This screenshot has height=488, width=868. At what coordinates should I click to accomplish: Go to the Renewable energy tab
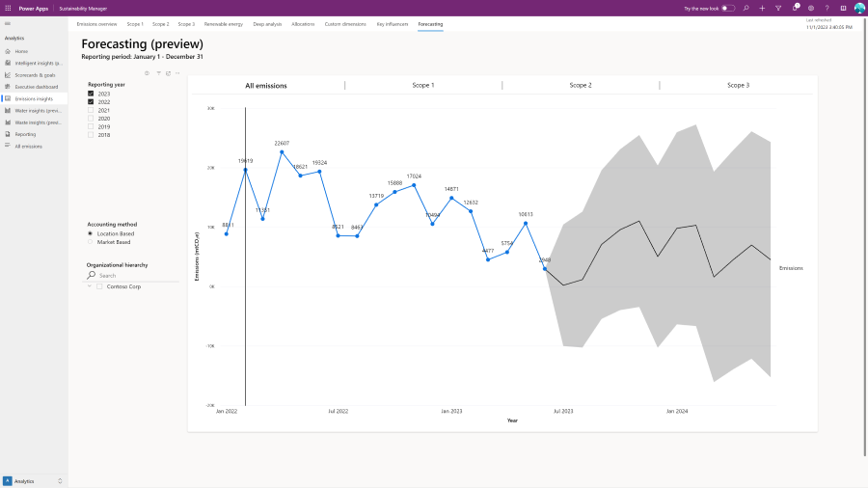[x=224, y=22]
